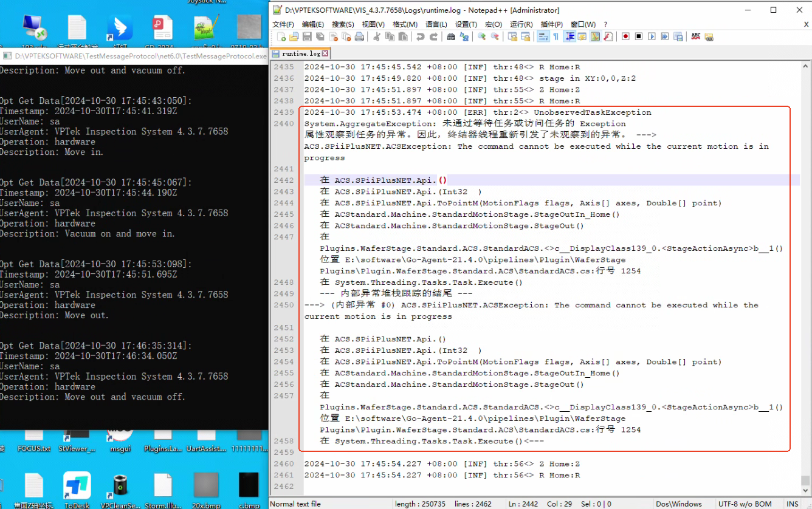The image size is (812, 509).
Task: Redo the edit via toolbar arrow
Action: pos(433,36)
